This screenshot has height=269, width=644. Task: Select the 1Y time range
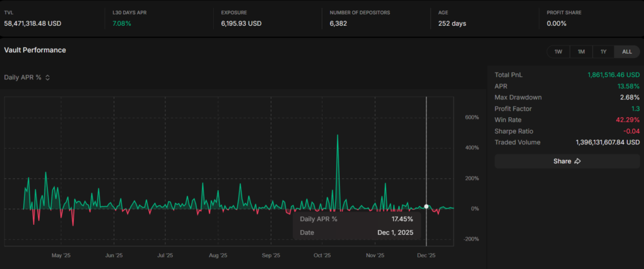tap(604, 52)
